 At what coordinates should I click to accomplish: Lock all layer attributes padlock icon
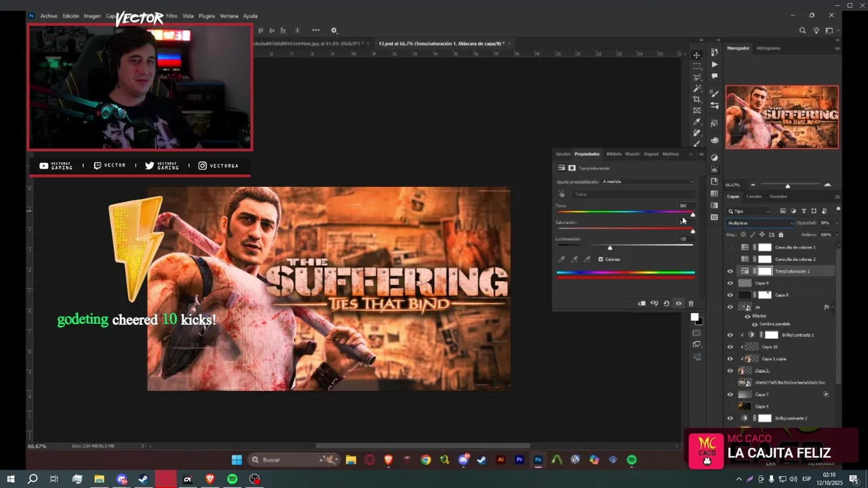[x=781, y=235]
